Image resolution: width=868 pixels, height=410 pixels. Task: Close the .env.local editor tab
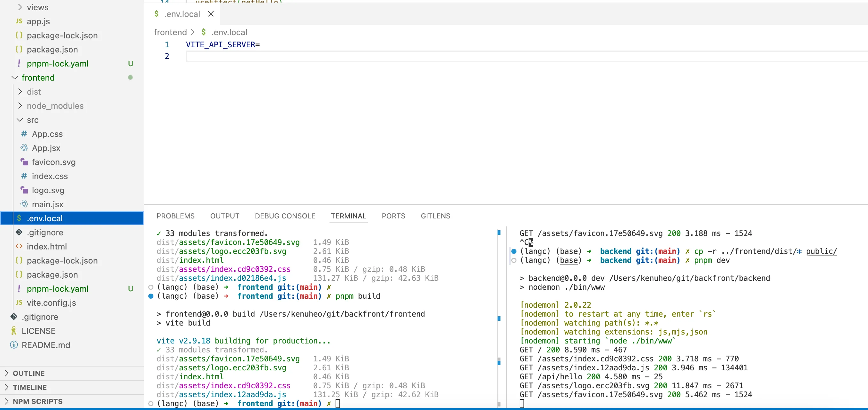tap(211, 14)
